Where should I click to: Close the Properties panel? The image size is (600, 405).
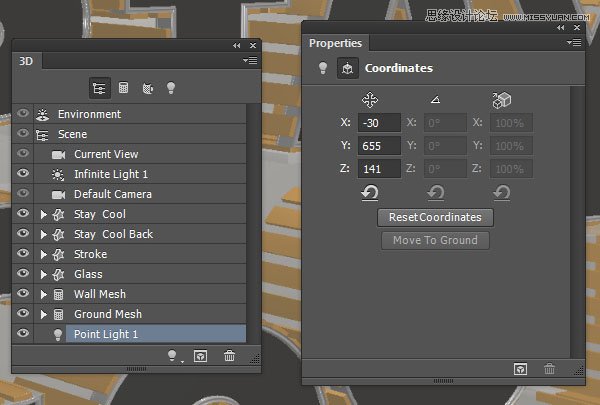click(577, 28)
